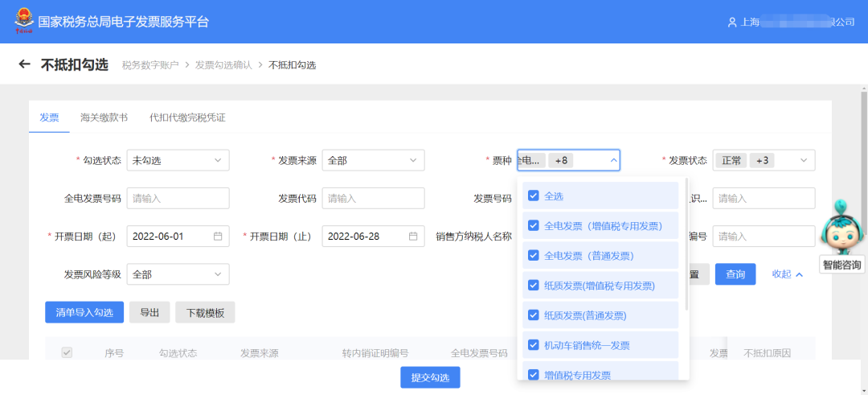Screen dimensions: 868x395
Task: Uncheck 全电发票（增值税专用发票） option
Action: (533, 226)
